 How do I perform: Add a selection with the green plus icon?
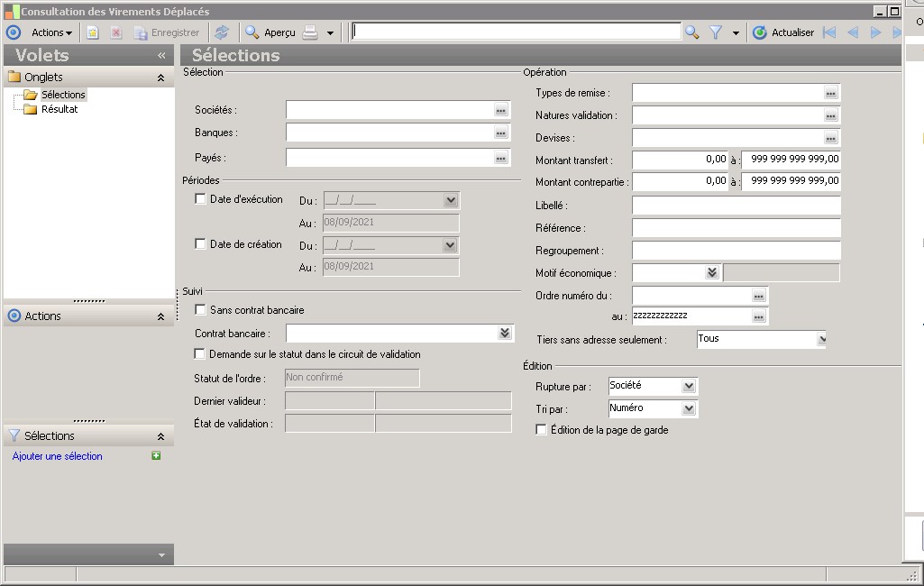point(156,456)
